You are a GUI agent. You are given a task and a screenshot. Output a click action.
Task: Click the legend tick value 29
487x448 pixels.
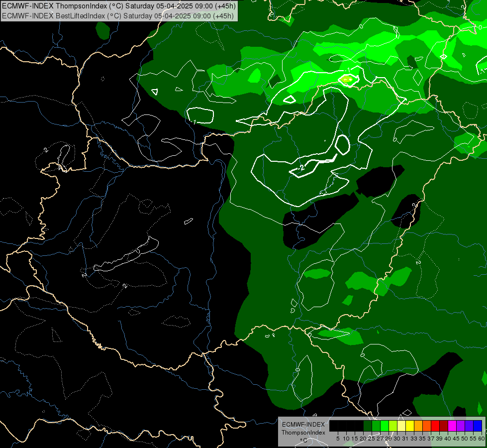click(389, 439)
